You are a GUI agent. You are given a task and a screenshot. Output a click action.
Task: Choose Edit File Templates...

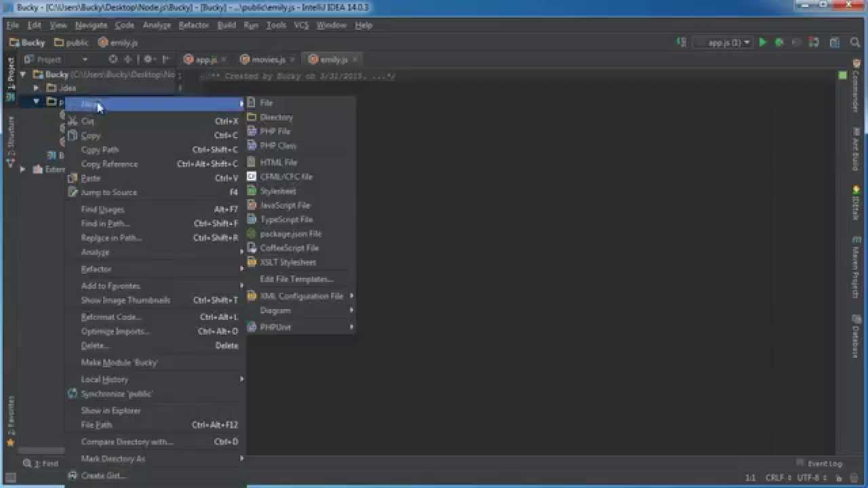click(x=300, y=279)
